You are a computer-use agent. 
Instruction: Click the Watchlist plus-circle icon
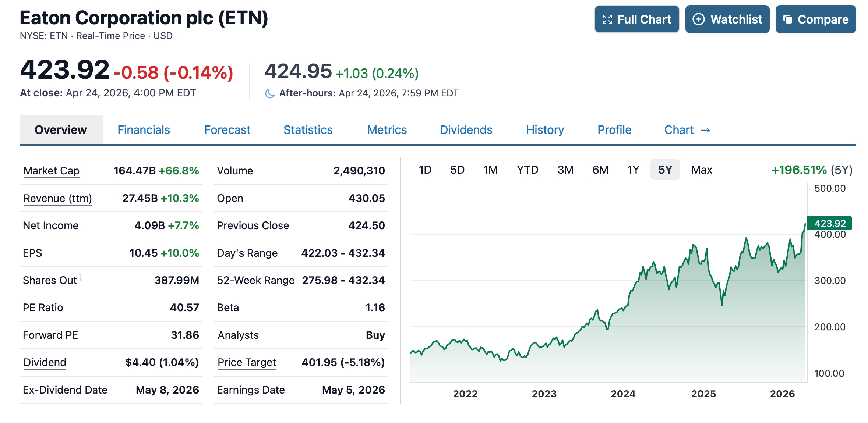pos(698,19)
